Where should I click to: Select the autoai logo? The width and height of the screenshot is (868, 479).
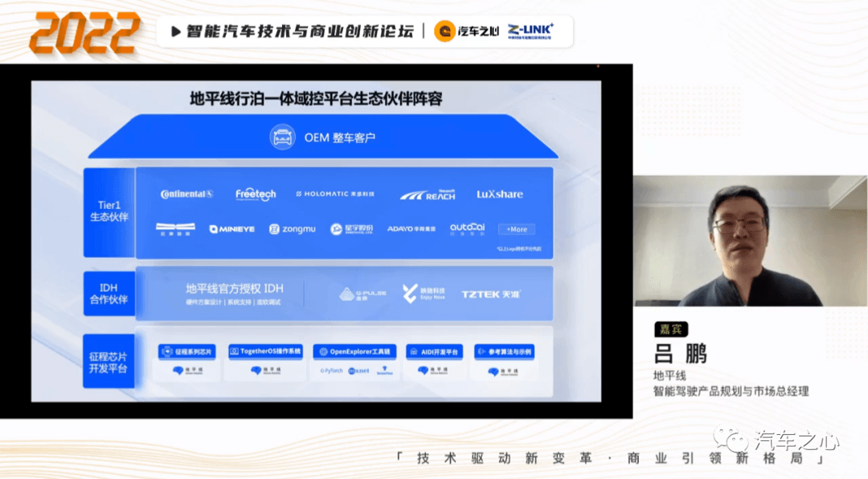point(467,229)
